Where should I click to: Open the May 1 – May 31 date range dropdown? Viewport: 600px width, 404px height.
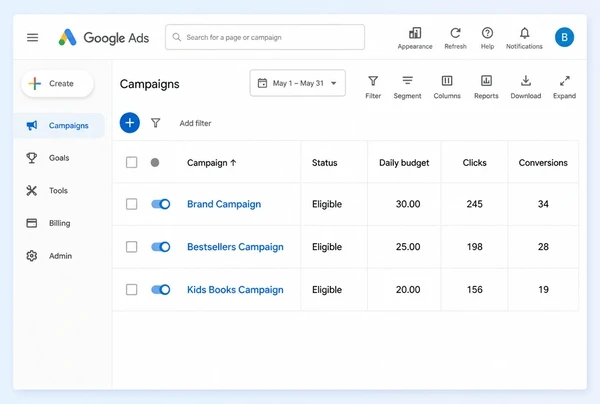pos(298,83)
